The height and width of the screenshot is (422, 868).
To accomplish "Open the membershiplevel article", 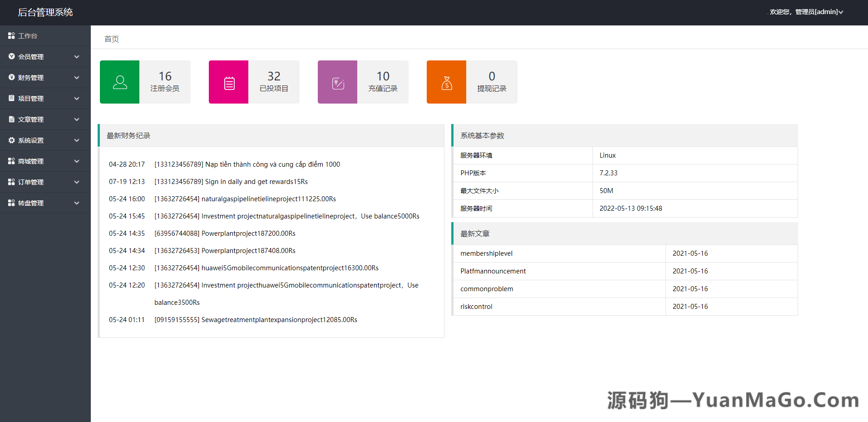I will [x=486, y=253].
